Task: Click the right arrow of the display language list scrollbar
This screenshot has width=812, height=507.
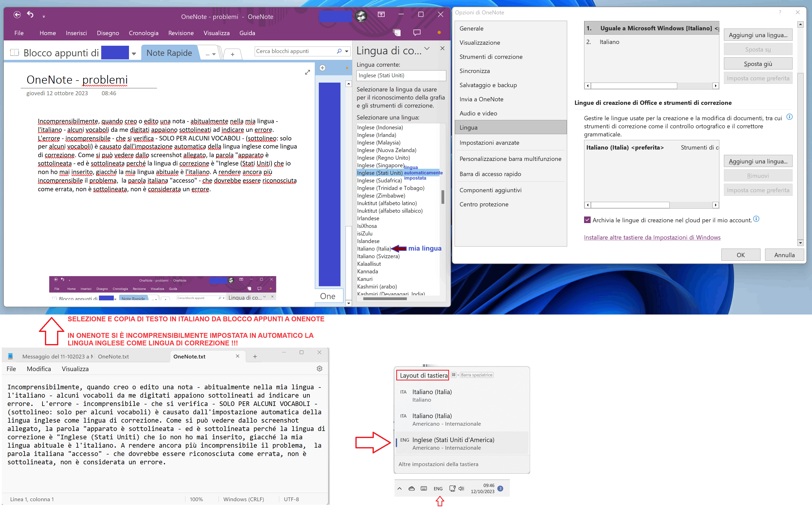Action: coord(716,85)
